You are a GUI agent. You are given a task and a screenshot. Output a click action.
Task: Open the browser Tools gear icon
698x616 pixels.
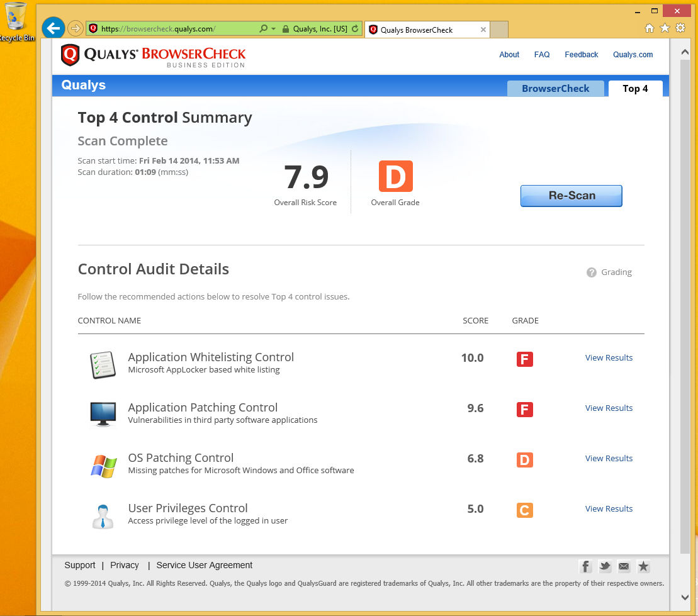click(x=680, y=28)
